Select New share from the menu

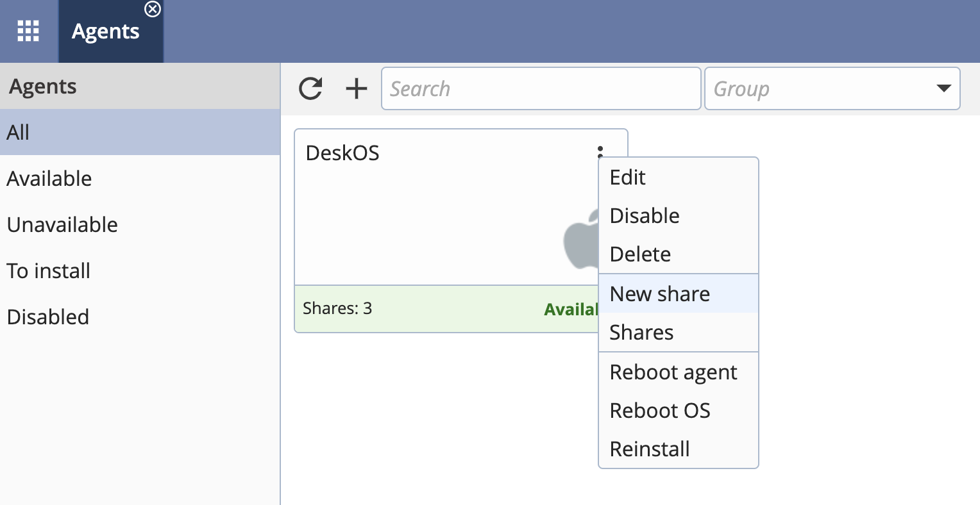(659, 294)
